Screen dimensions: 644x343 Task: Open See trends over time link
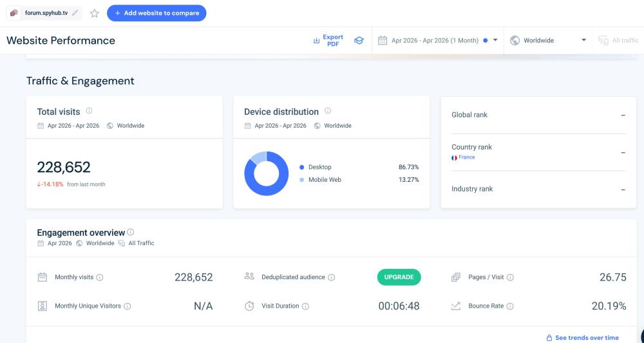(x=587, y=338)
